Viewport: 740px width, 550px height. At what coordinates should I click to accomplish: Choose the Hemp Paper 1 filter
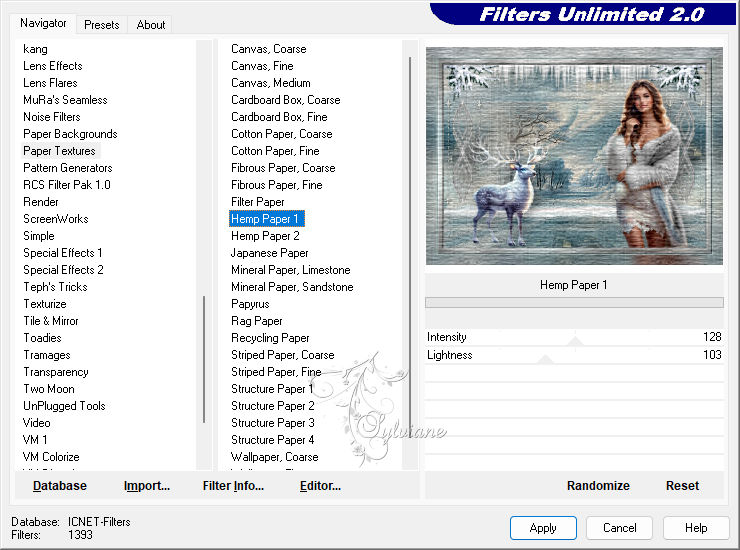pos(267,219)
